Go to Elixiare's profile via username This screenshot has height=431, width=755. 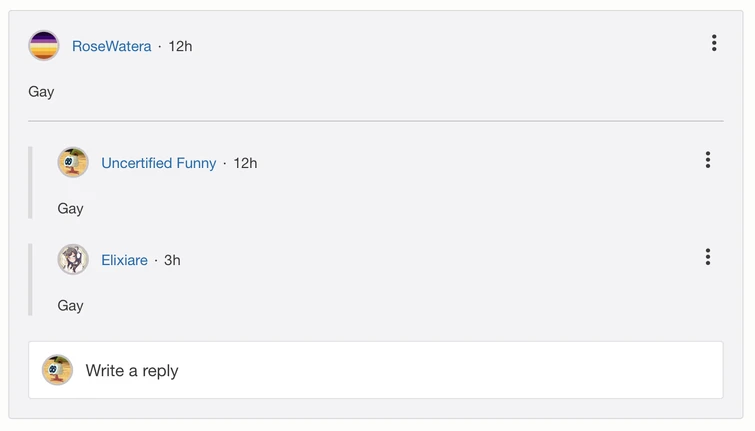click(x=124, y=260)
